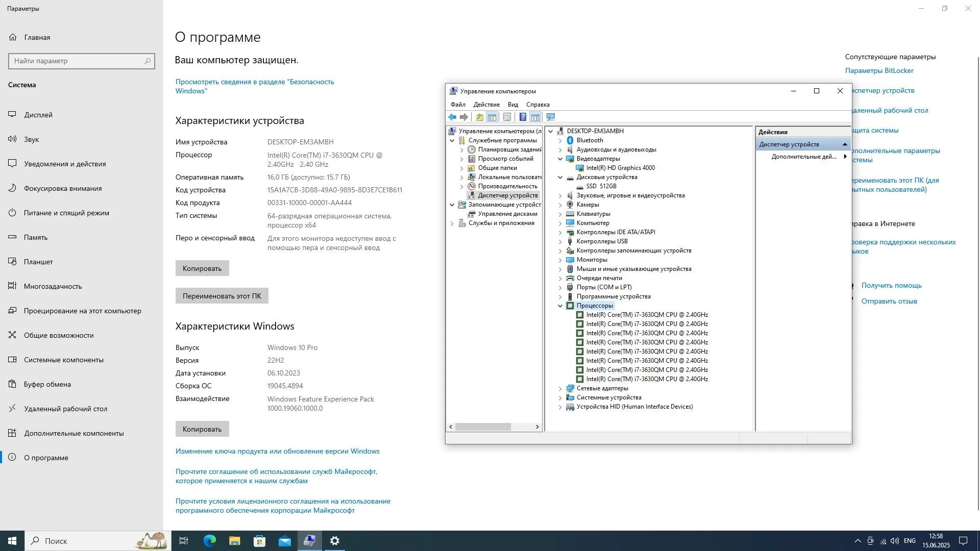
Task: Collapse Диспетчер устройств actions header arrow
Action: (x=844, y=144)
